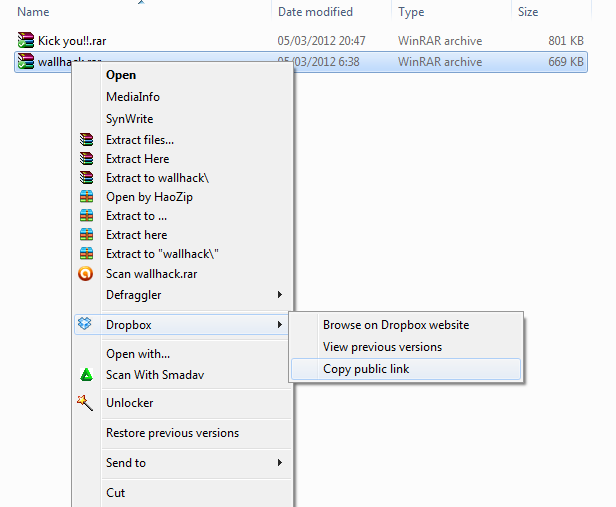Click the Kick you!!.rar archive icon

coord(26,40)
